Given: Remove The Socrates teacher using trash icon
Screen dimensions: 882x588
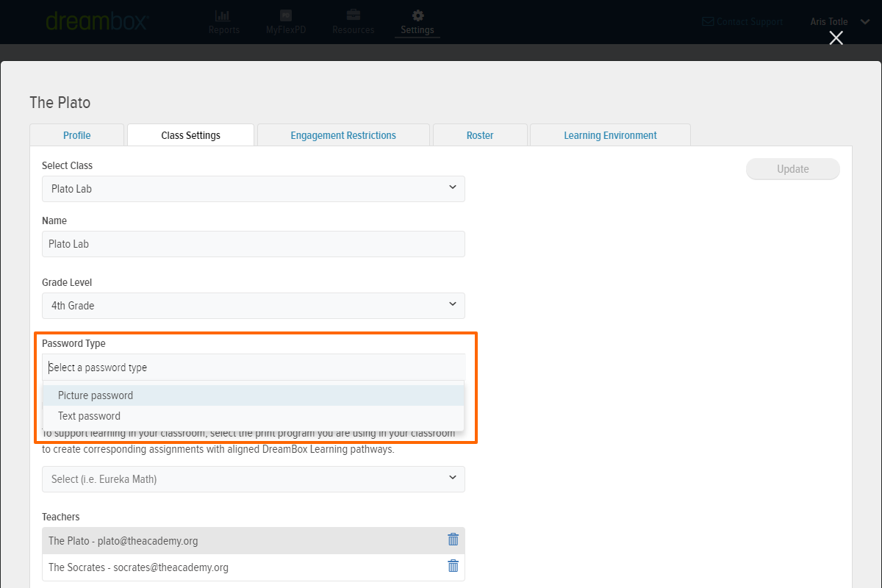Looking at the screenshot, I should [453, 567].
